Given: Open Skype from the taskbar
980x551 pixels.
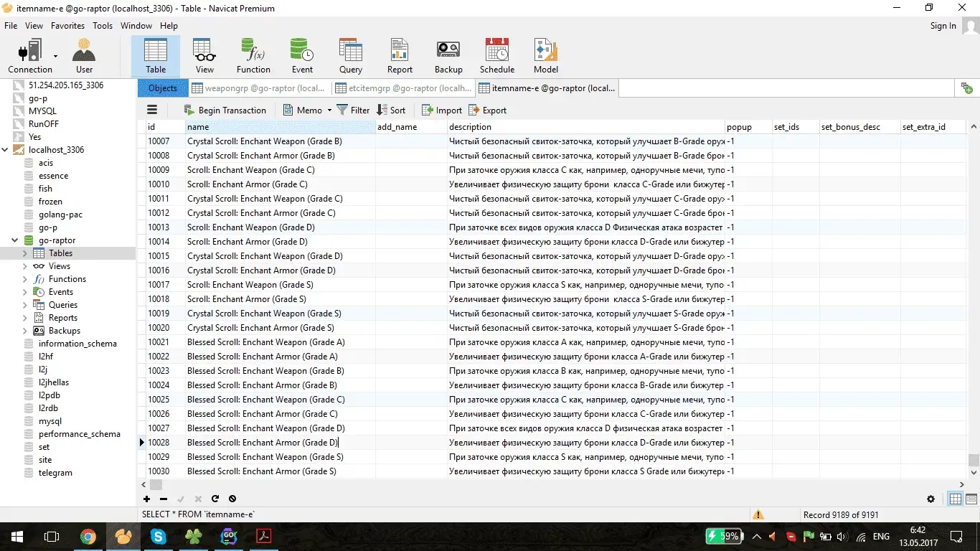Looking at the screenshot, I should [158, 536].
